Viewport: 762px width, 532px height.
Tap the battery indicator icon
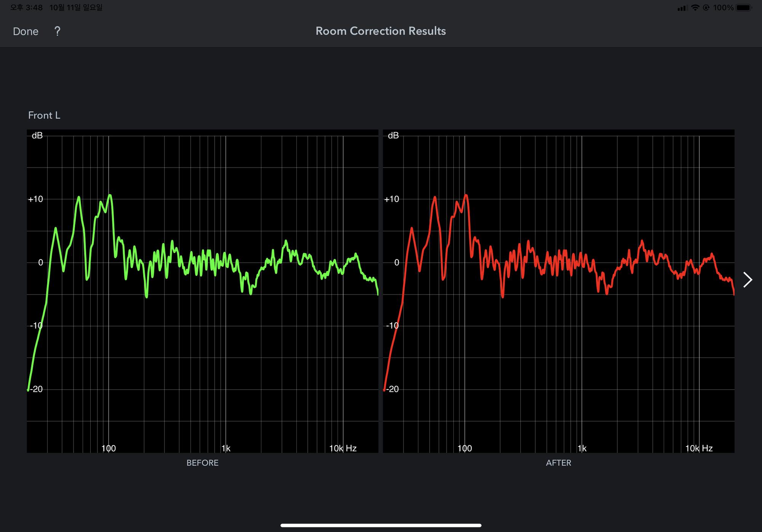click(x=744, y=8)
